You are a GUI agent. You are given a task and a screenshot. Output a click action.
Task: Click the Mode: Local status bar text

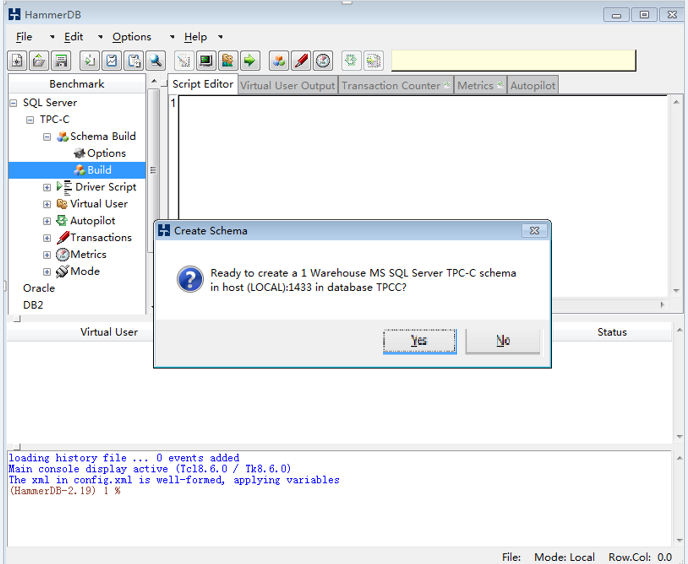tap(564, 557)
